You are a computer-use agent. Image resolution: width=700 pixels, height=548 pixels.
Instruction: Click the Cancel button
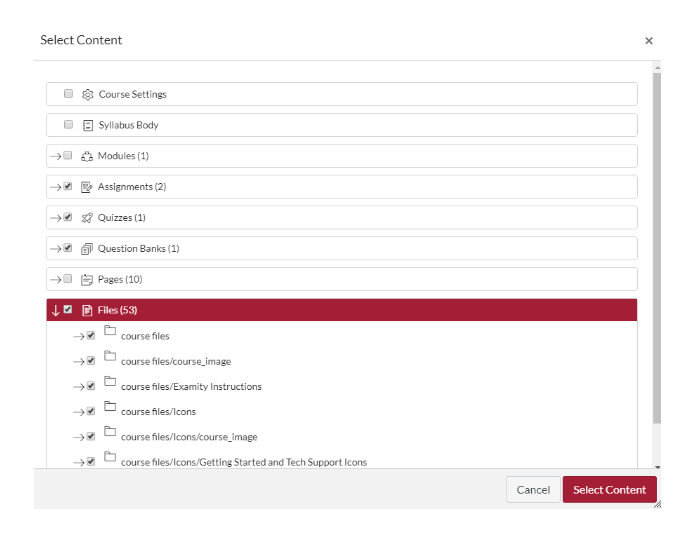click(533, 490)
